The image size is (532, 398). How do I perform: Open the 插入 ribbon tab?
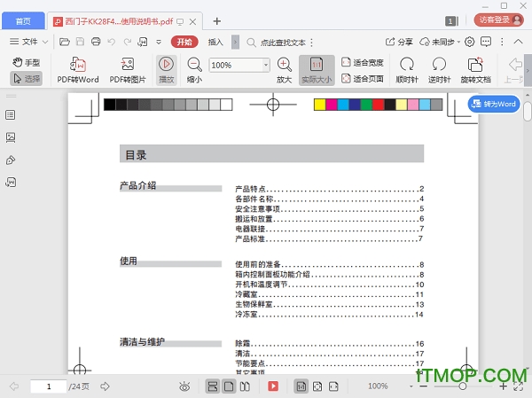[x=215, y=42]
